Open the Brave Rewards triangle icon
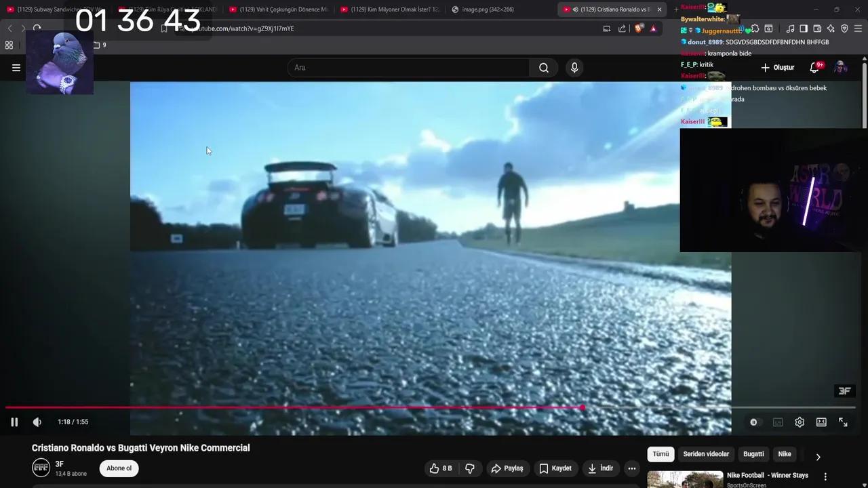The image size is (868, 488). (x=653, y=28)
